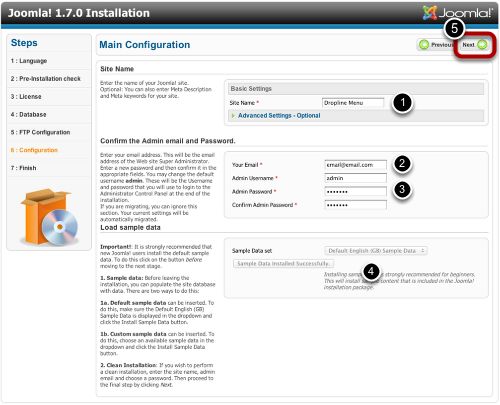Click the Sample Data set label

click(252, 251)
